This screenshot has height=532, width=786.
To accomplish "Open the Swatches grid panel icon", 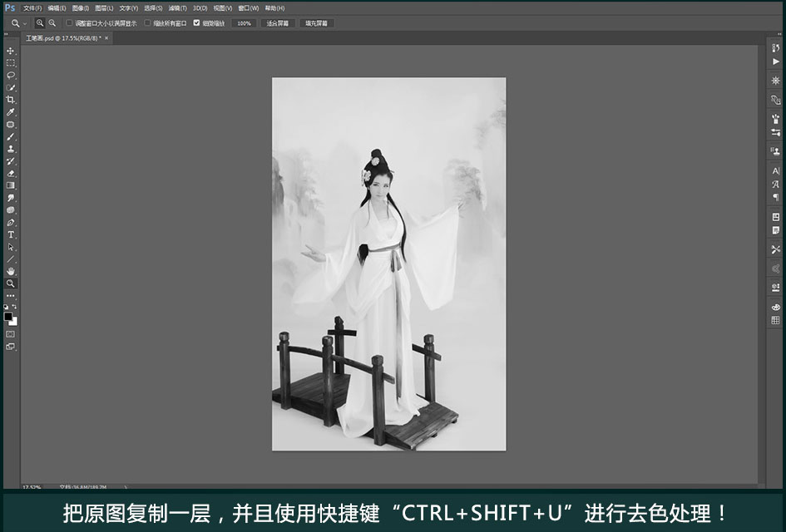I will (x=775, y=320).
